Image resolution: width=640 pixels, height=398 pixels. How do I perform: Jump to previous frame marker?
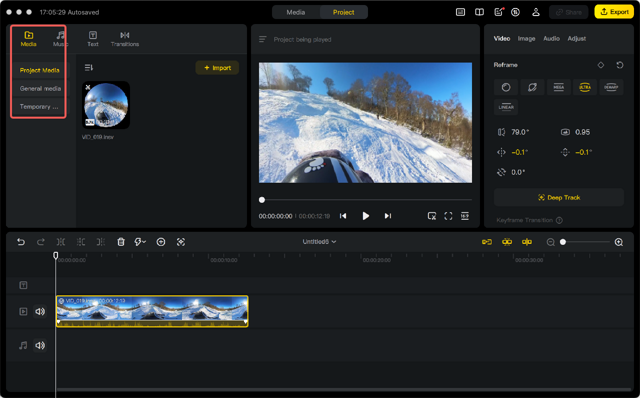(x=343, y=216)
